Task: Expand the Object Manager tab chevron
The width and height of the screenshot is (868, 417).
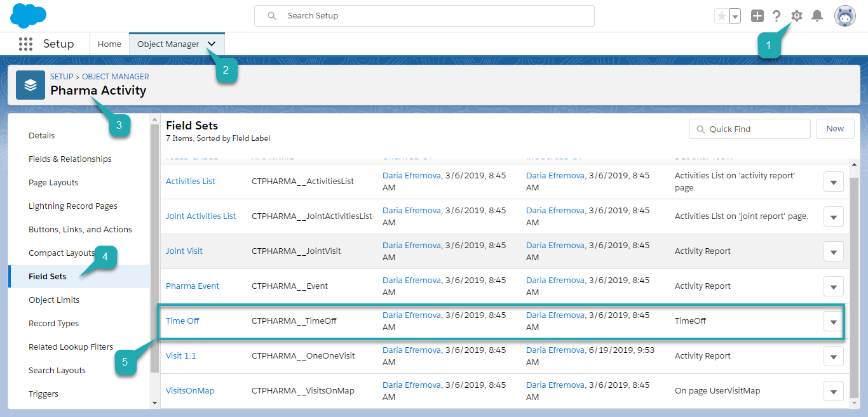Action: (212, 44)
